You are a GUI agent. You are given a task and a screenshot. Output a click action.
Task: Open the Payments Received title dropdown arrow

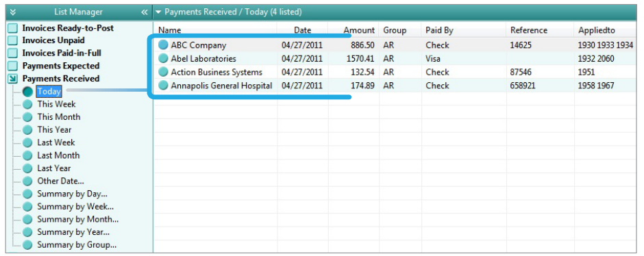pos(158,12)
